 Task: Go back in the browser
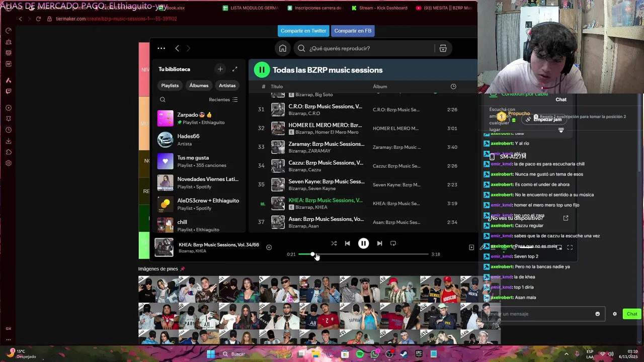pyautogui.click(x=20, y=19)
